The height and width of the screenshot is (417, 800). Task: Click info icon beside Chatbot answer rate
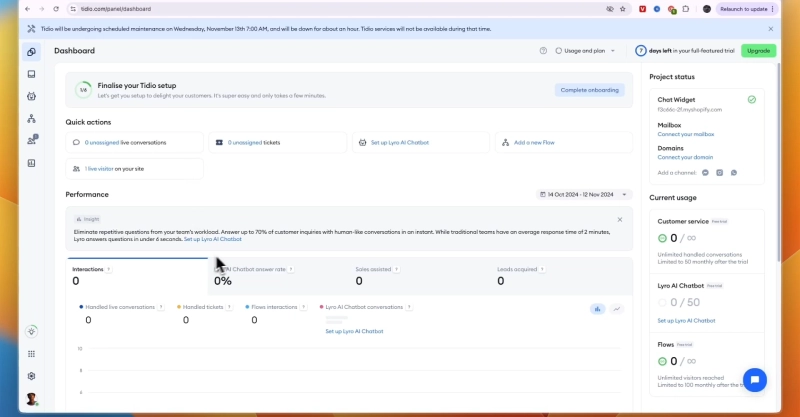coord(291,269)
